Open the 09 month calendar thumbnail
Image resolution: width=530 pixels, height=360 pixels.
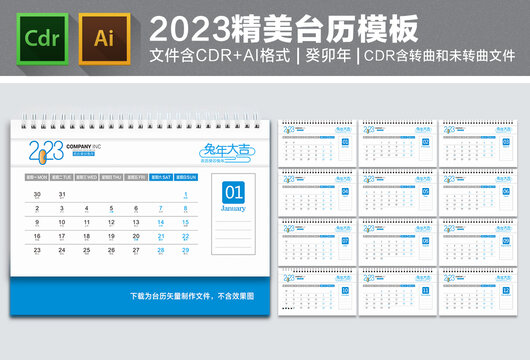478,242
